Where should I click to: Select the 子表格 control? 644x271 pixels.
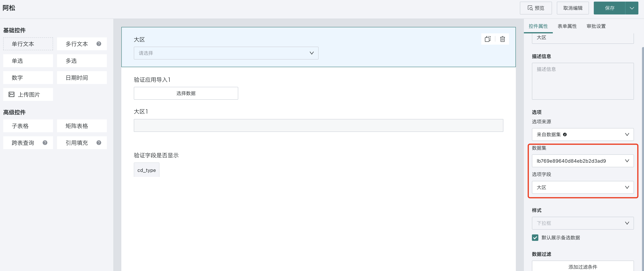tap(28, 126)
